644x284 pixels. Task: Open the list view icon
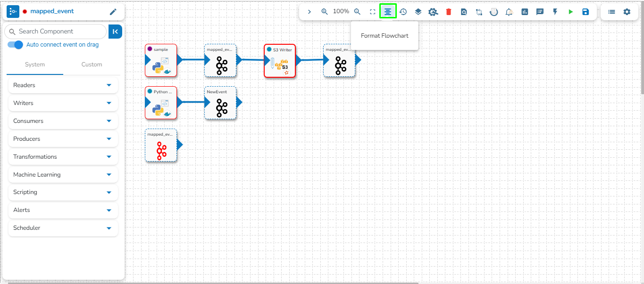(611, 12)
